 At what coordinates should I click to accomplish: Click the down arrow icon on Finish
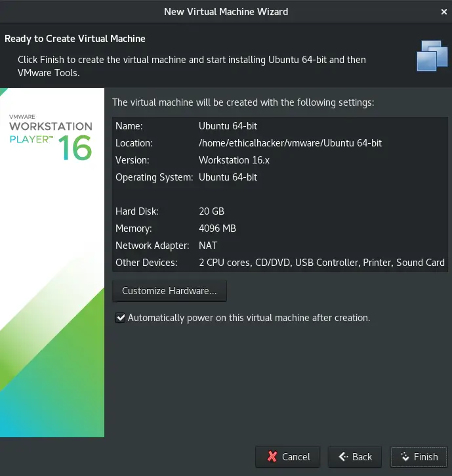tap(405, 456)
